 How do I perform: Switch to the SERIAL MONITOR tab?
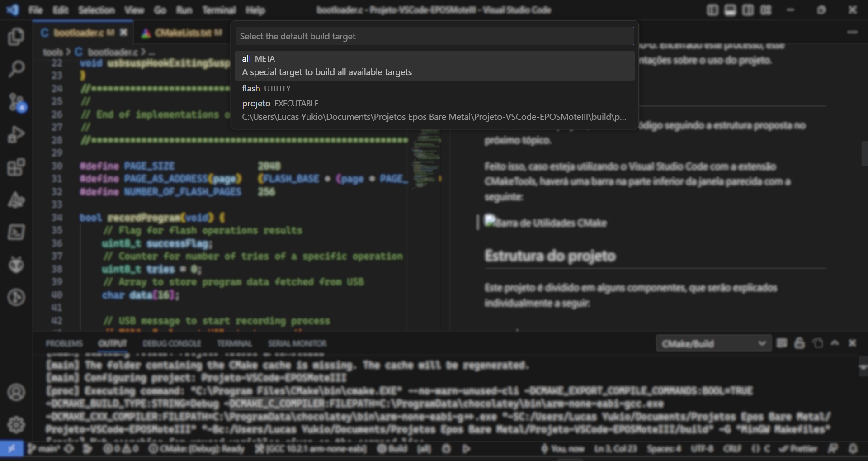pyautogui.click(x=297, y=343)
